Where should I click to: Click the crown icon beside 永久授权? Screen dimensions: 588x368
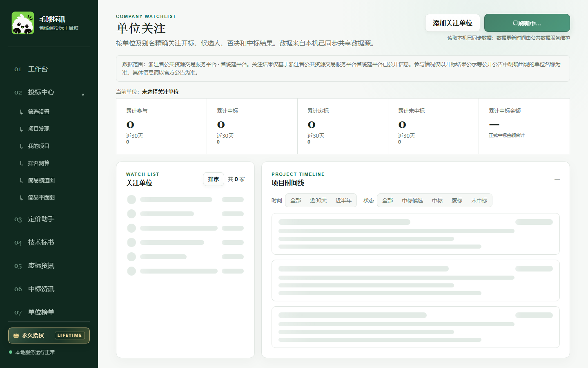tap(16, 335)
